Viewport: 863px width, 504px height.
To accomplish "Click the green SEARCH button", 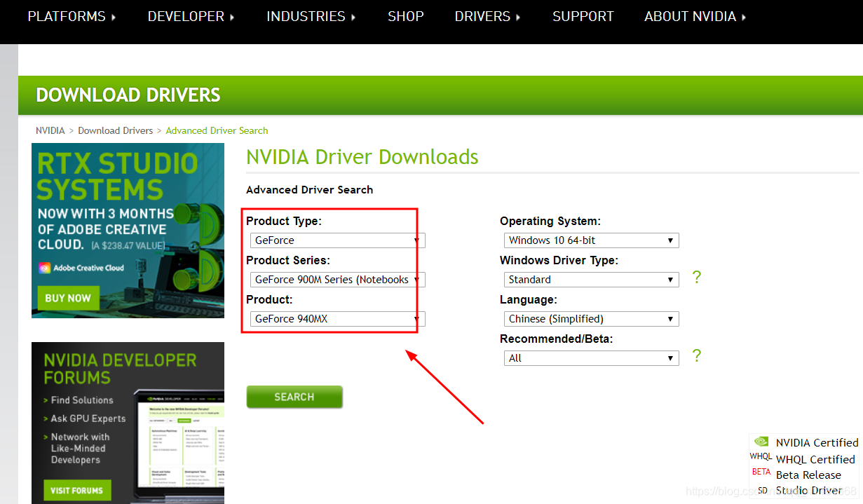I will 294,397.
